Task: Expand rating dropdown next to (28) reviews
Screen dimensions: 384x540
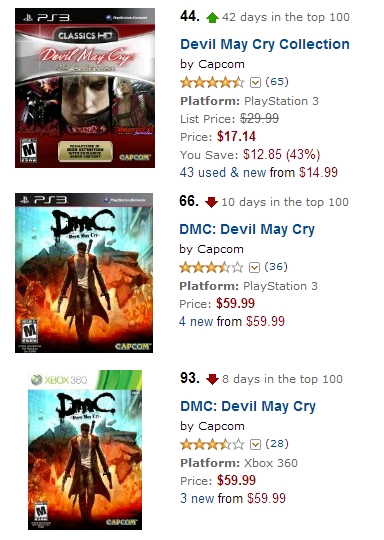Action: click(255, 445)
